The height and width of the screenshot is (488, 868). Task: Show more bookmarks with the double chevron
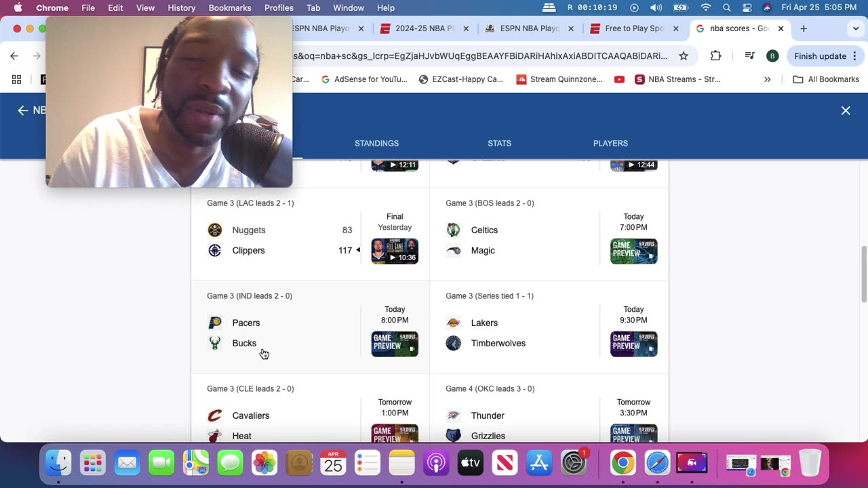[x=768, y=79]
